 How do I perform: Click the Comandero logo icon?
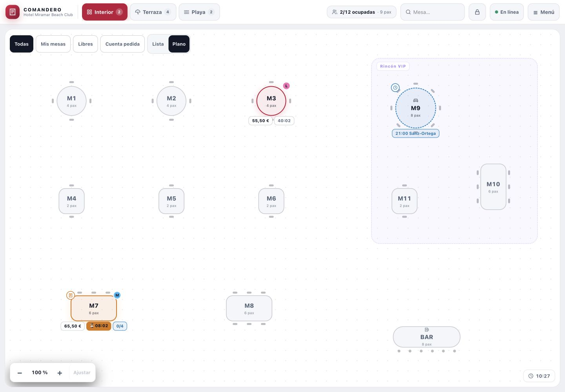point(13,12)
